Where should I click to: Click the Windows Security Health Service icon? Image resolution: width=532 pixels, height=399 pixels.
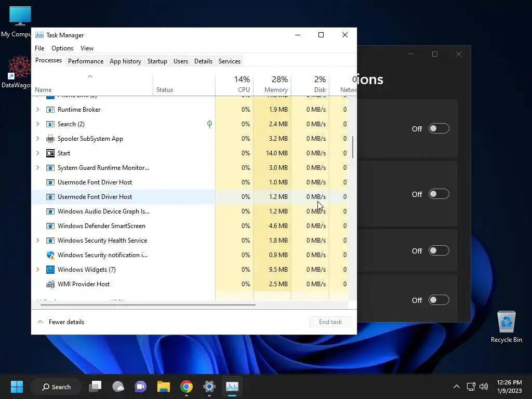point(50,241)
